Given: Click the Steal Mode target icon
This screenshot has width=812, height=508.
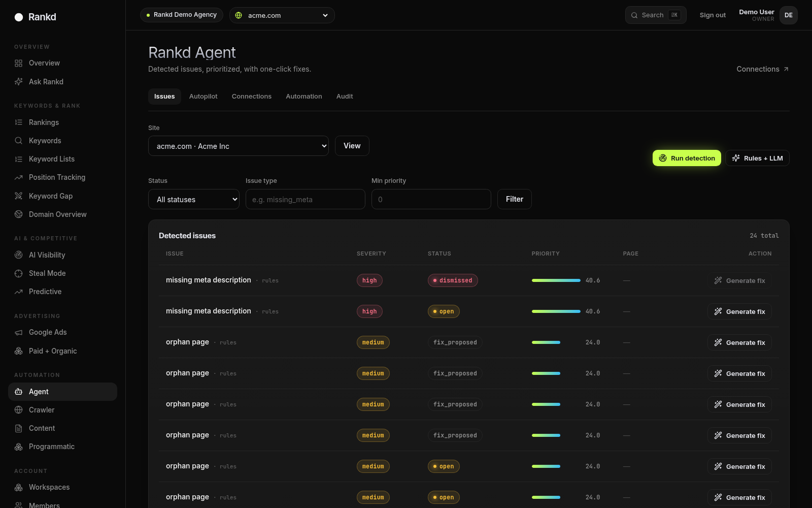Looking at the screenshot, I should [19, 273].
